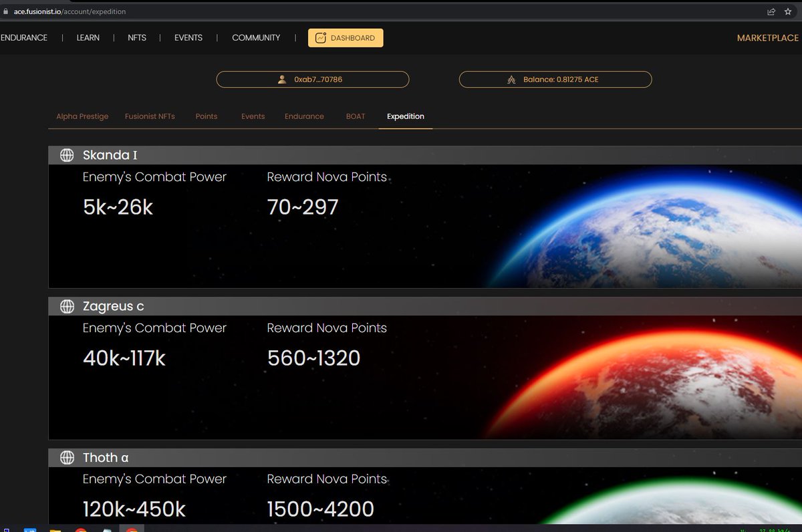Screen dimensions: 802x532
Task: Switch to the Alpha Prestige tab
Action: 82,116
